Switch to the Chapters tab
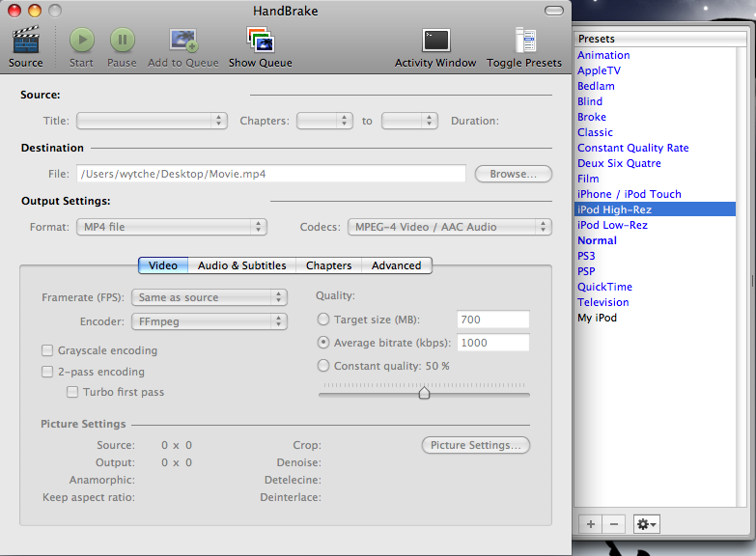Image resolution: width=756 pixels, height=556 pixels. pyautogui.click(x=329, y=265)
